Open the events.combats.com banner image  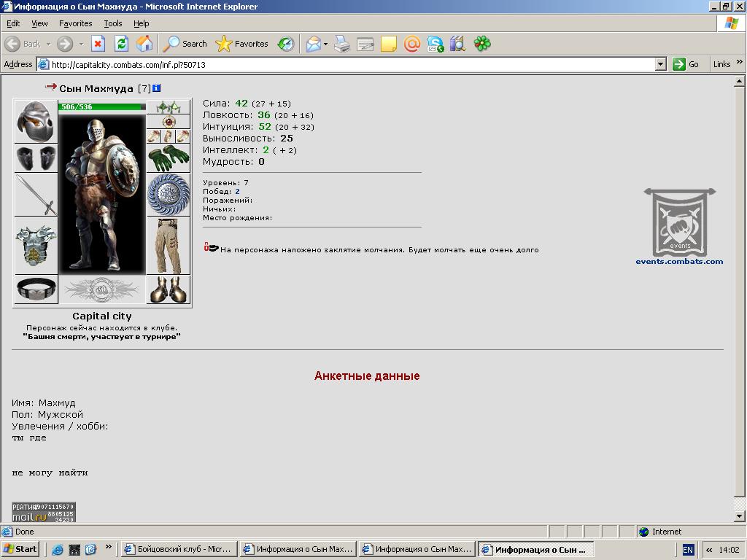pos(679,222)
